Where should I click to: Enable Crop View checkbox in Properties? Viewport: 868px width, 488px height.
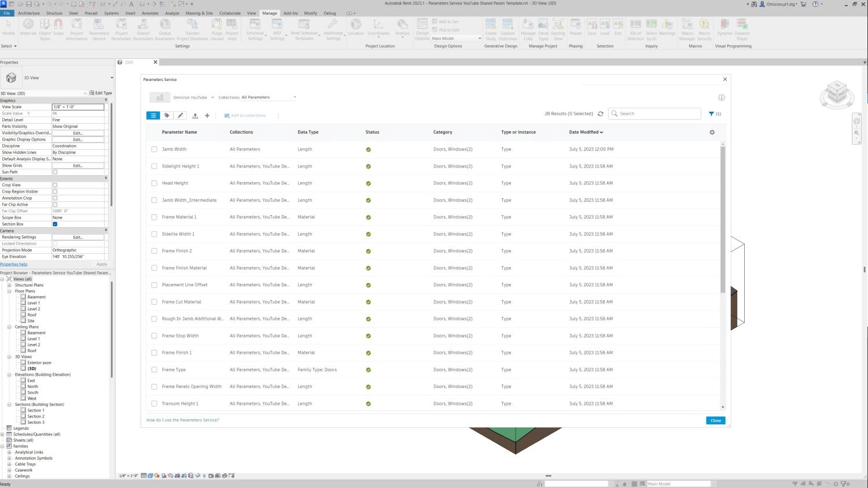click(x=55, y=185)
